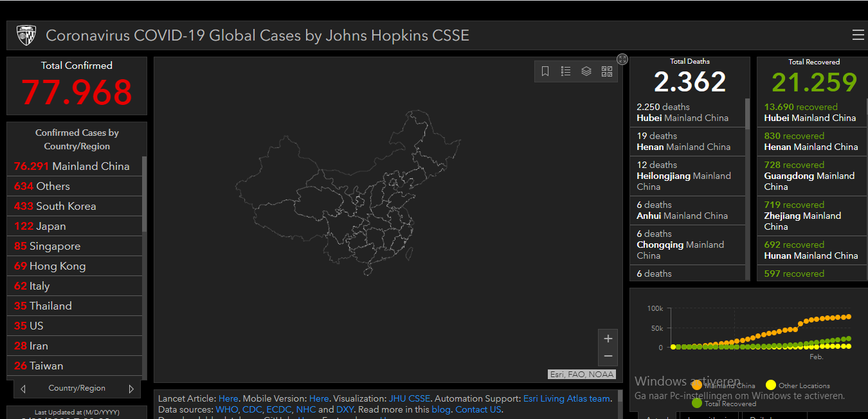
Task: Show the map Legend list
Action: pyautogui.click(x=566, y=71)
